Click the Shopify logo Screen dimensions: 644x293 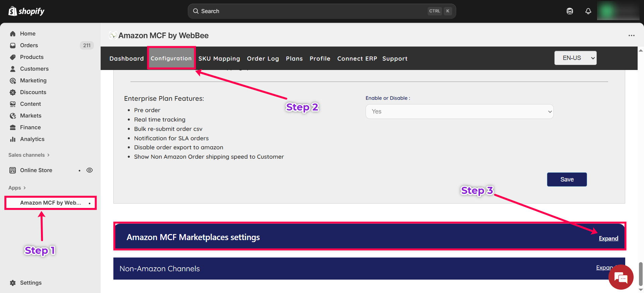pos(26,11)
